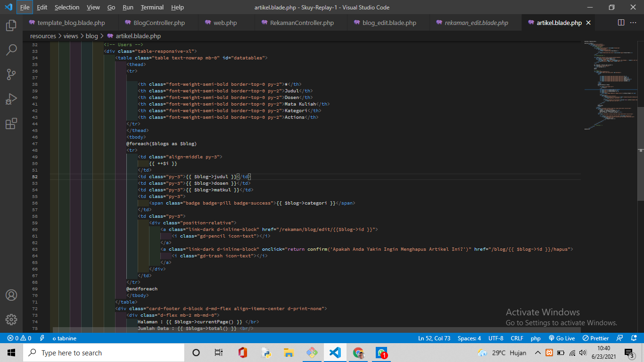This screenshot has width=644, height=362.
Task: Open the Accounts icon in activity bar
Action: 11,295
